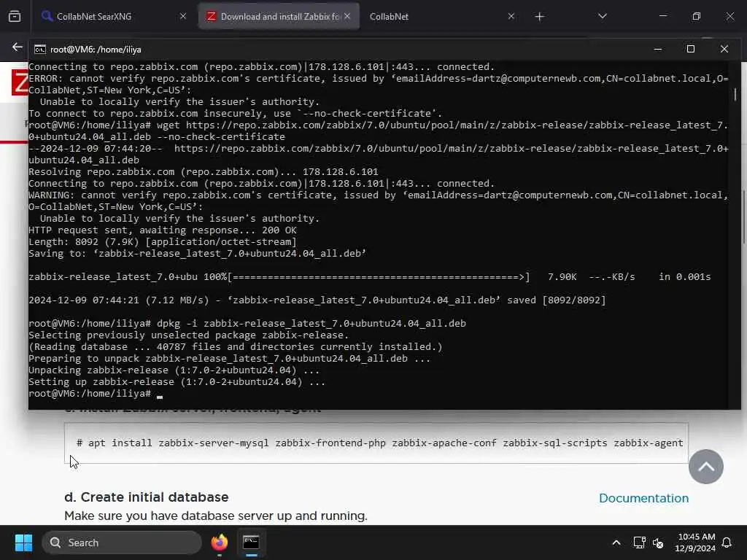Open the network status tray icon
This screenshot has width=747, height=560.
point(639,542)
